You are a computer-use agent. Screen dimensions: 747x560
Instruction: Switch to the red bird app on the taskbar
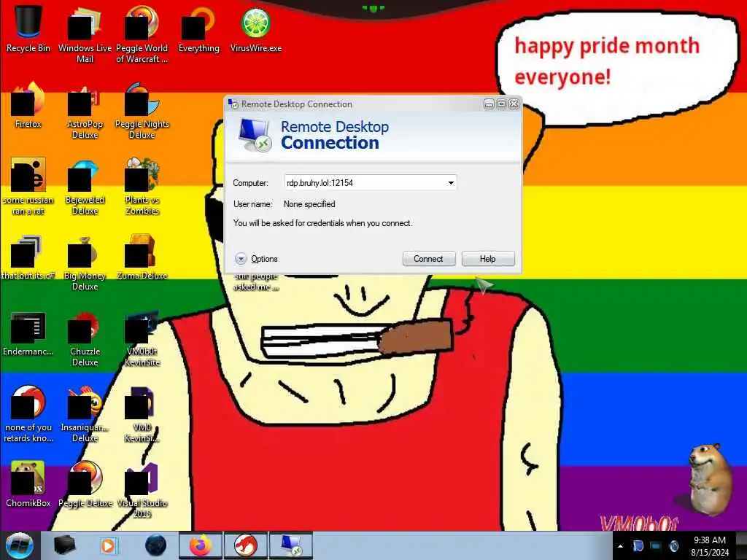point(246,545)
